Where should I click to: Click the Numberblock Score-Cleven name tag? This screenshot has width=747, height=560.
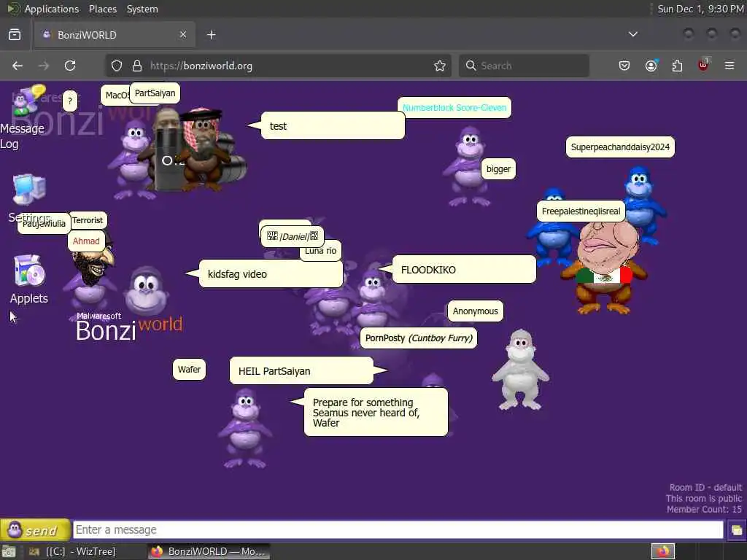[x=454, y=108]
